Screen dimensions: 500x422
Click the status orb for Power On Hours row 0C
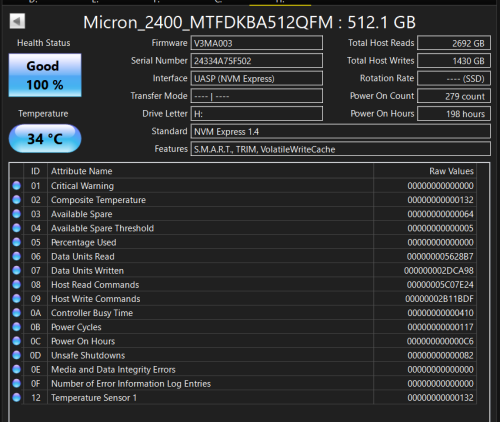[x=16, y=341]
